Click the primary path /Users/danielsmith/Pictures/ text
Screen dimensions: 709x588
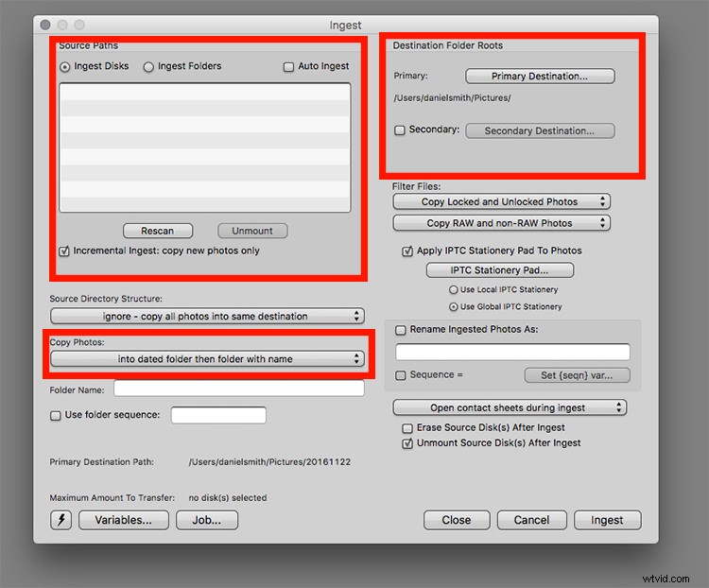(452, 97)
